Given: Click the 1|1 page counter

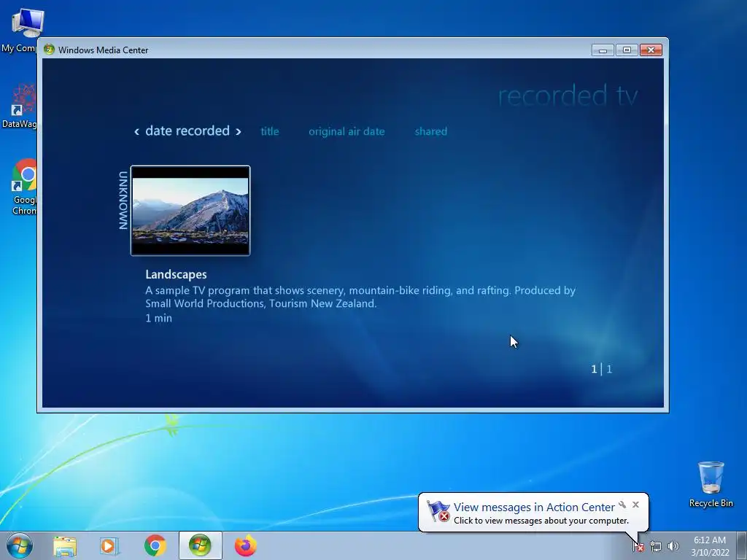Looking at the screenshot, I should click(601, 369).
